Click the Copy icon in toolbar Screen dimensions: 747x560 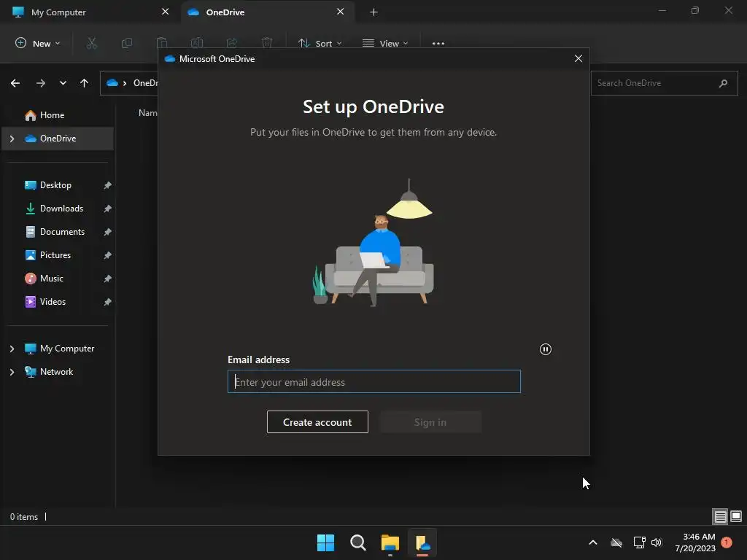[127, 43]
